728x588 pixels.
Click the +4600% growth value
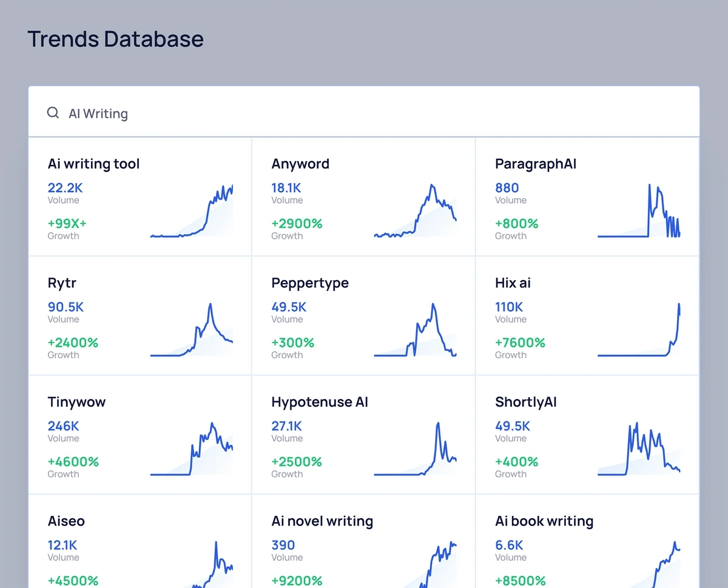pos(73,462)
